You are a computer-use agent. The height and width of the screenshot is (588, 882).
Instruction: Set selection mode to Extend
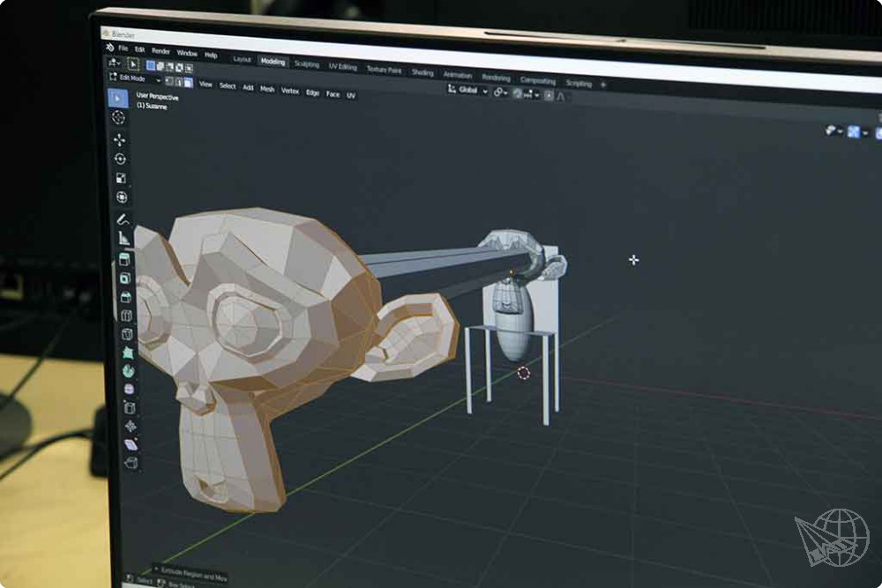click(161, 66)
